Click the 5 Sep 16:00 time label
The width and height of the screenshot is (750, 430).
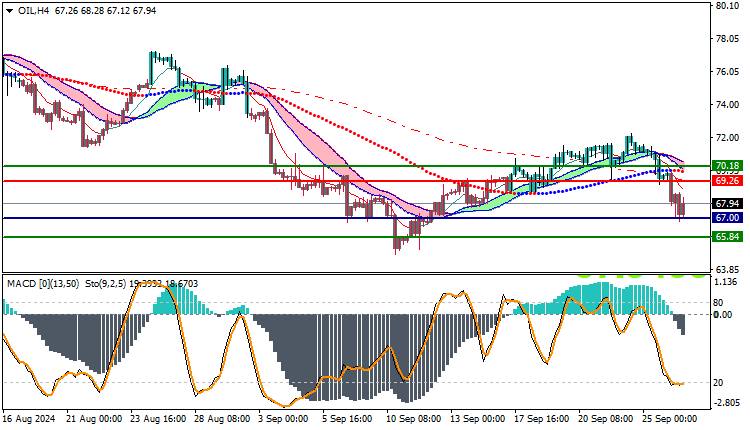click(347, 419)
